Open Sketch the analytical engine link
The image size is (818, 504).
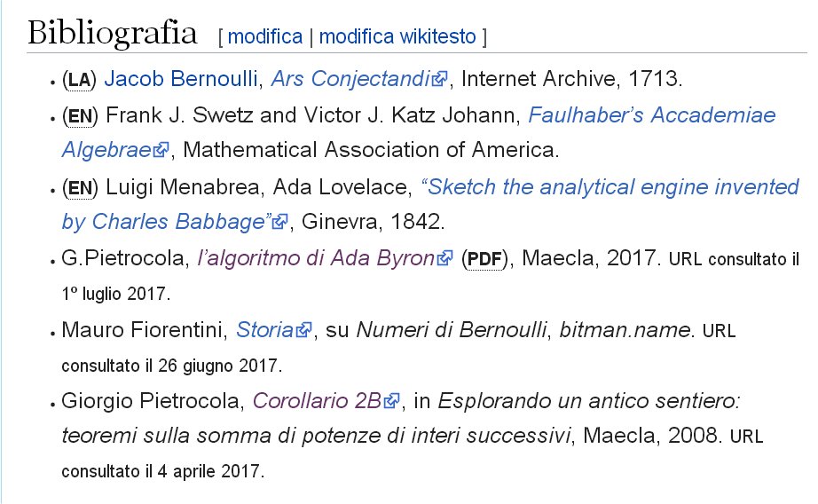tap(610, 187)
